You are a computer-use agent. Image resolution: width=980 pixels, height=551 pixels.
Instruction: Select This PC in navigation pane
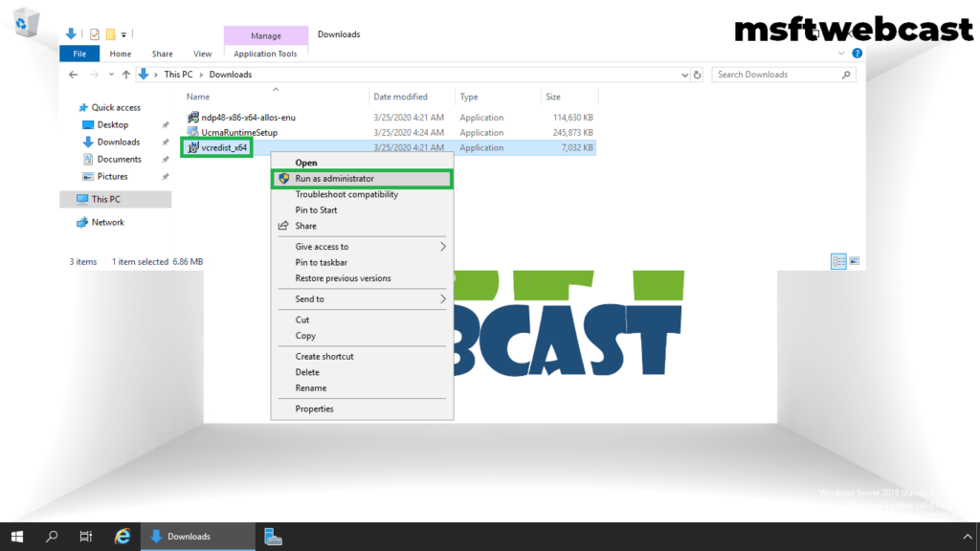[x=105, y=199]
